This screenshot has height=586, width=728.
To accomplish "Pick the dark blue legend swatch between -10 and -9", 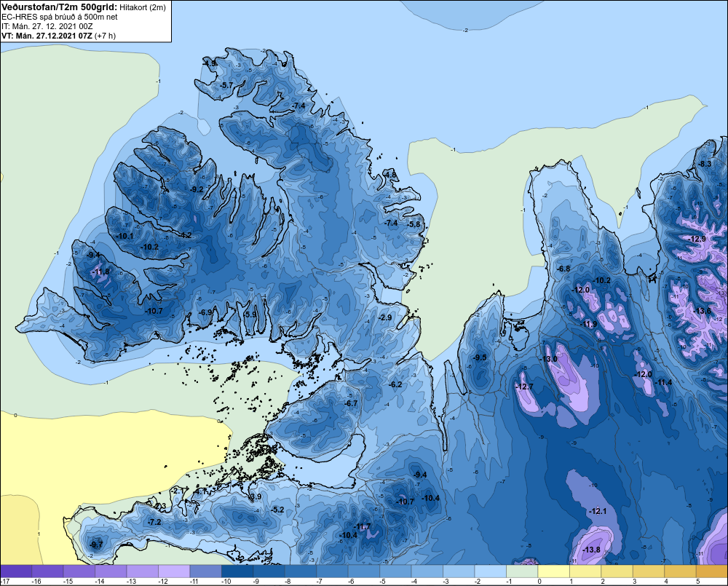I will click(237, 571).
